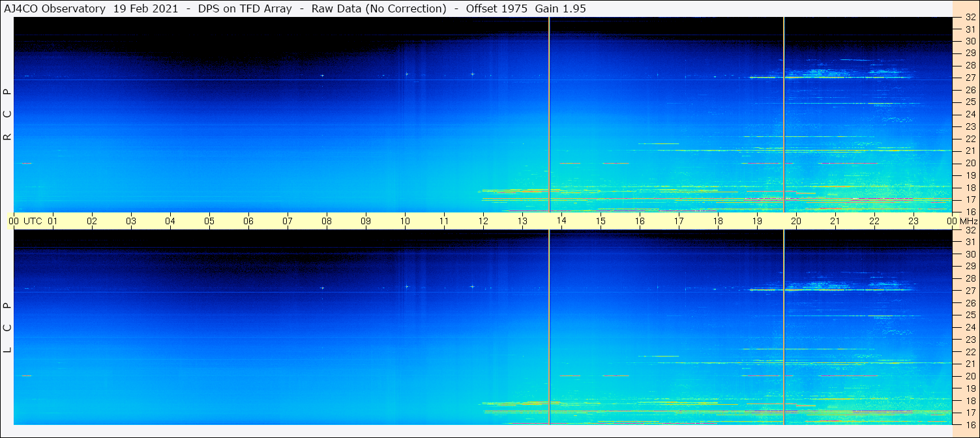The image size is (980, 438).
Task: Select the 09 hour label on UTC axis
Action: (x=366, y=221)
